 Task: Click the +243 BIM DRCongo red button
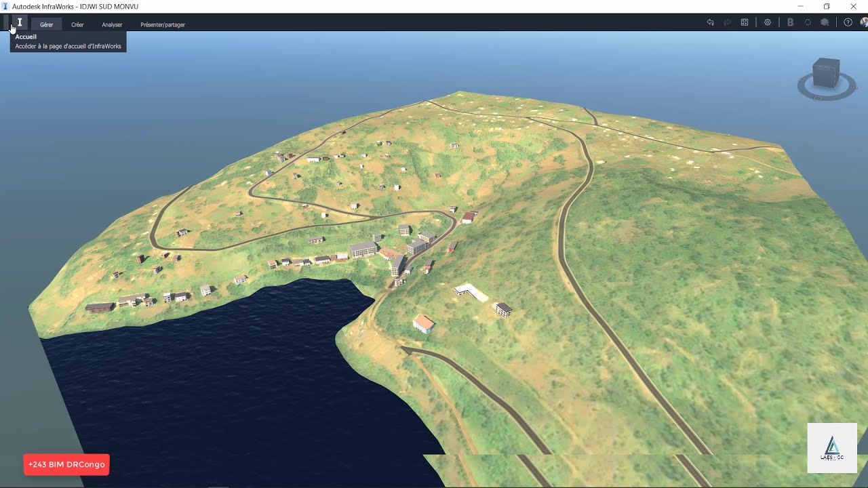(66, 464)
